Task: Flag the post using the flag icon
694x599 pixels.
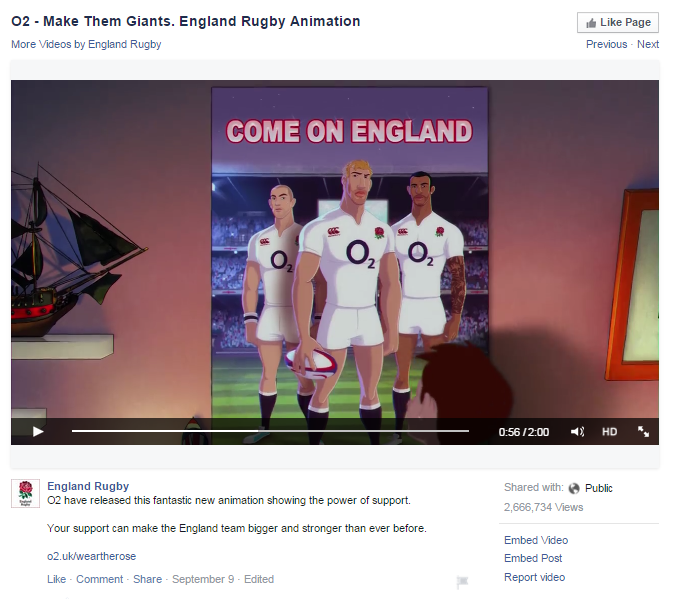Action: [x=462, y=582]
